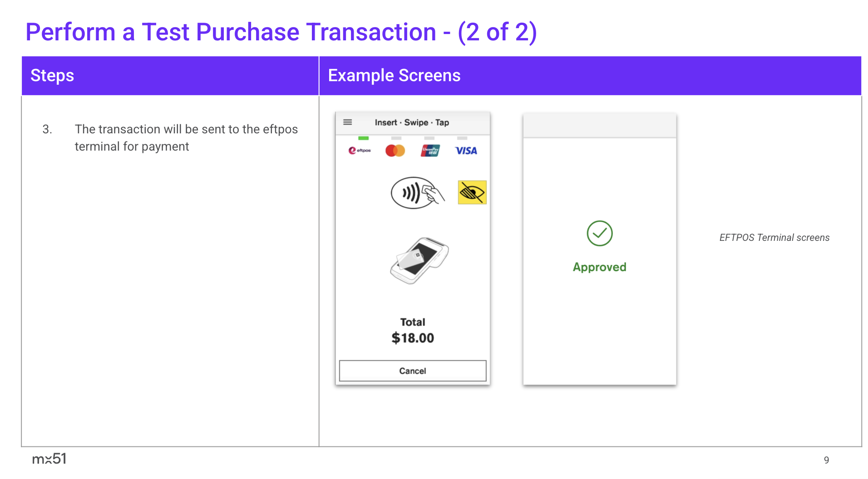Open the hamburger menu on terminal screen
This screenshot has height=479, width=868.
tap(348, 122)
